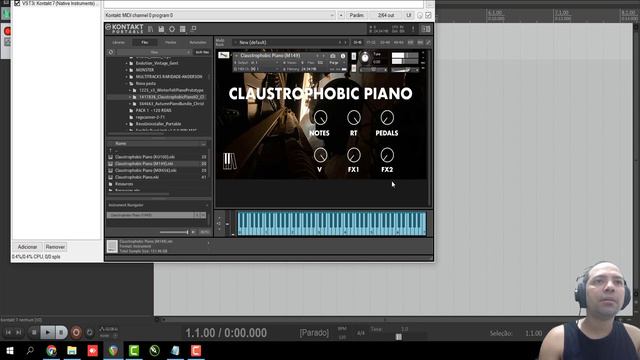Click the REAPER pause button

coord(61,333)
